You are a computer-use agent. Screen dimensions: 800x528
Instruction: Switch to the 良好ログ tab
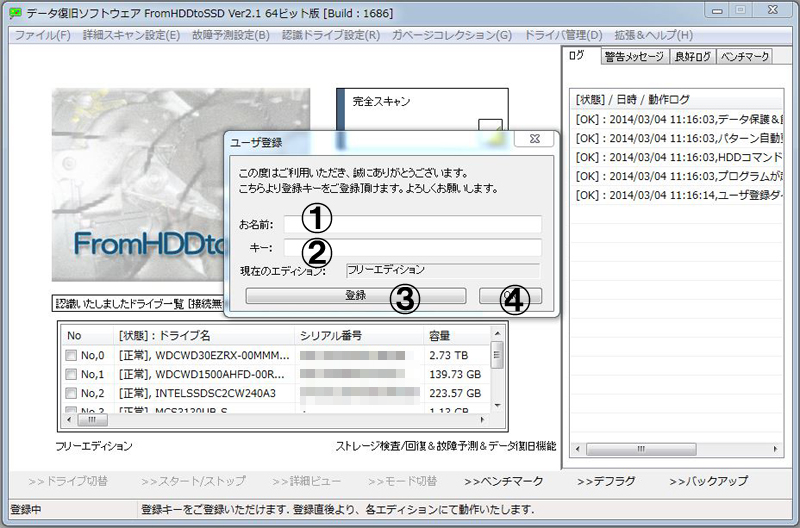[x=692, y=57]
